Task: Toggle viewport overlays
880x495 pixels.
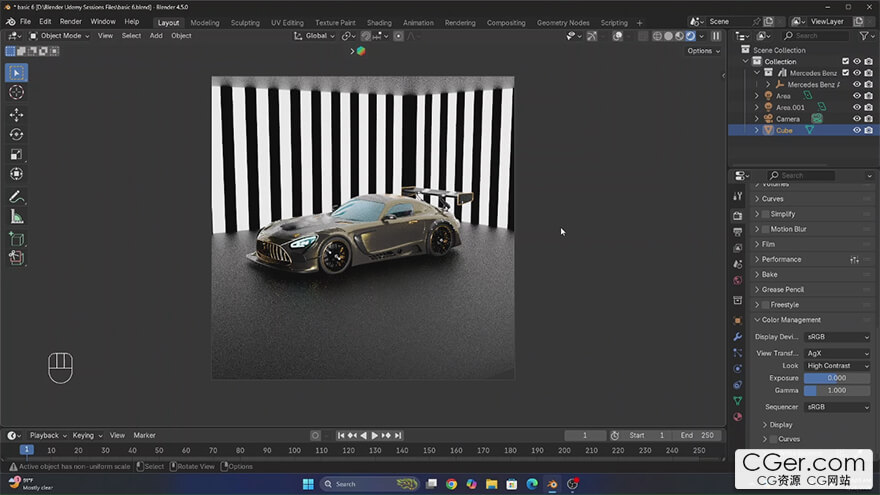Action: point(617,36)
